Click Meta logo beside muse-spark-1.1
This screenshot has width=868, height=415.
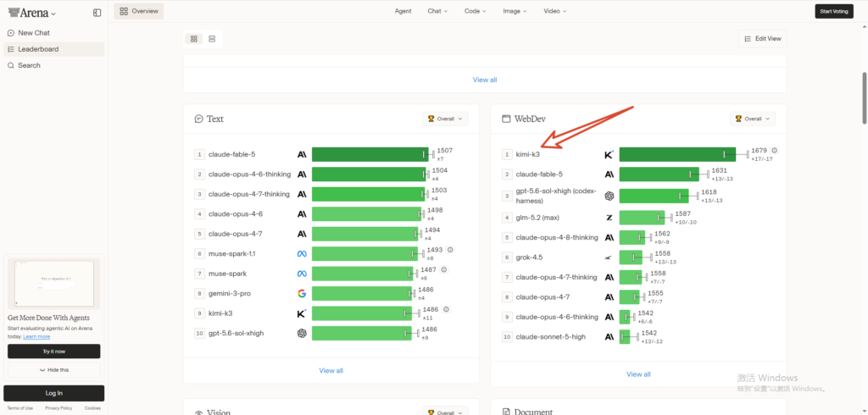coord(302,253)
